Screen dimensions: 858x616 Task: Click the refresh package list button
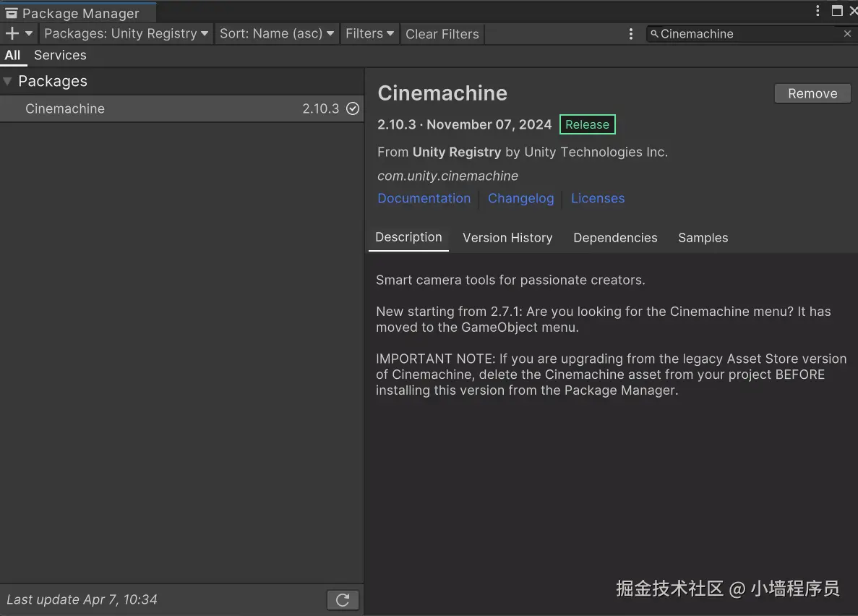[343, 600]
